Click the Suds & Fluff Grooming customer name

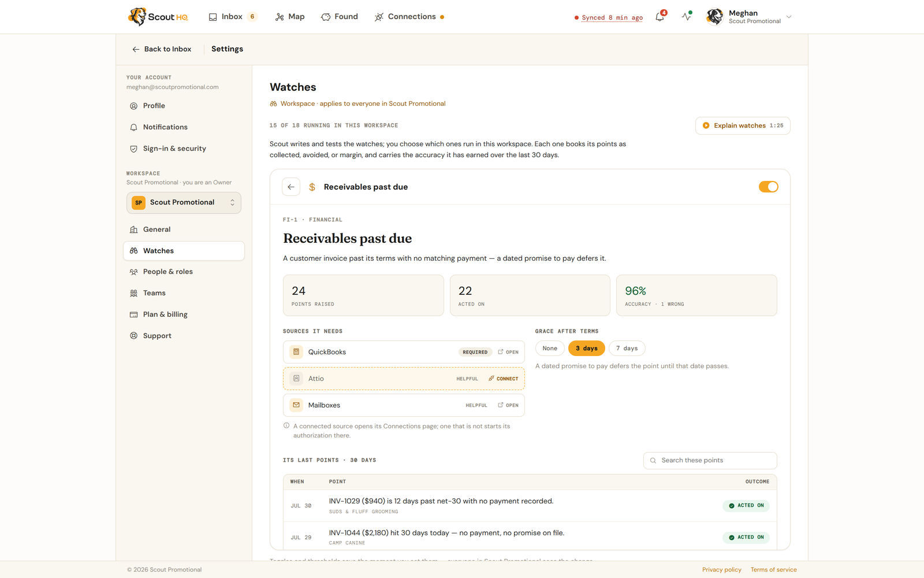[x=364, y=512]
